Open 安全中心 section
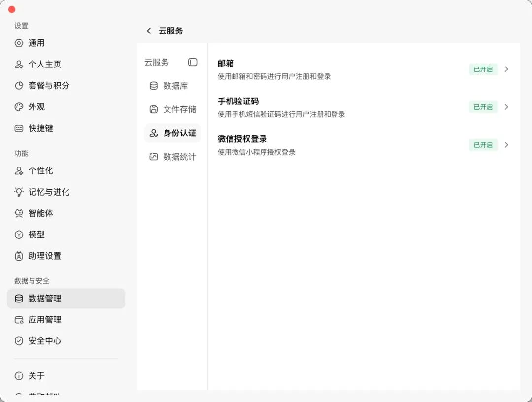Screen dimensions: 532x402 pyautogui.click(x=66, y=341)
